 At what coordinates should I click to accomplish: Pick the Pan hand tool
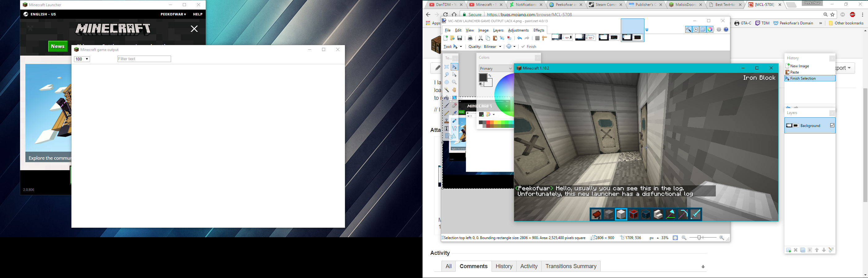pyautogui.click(x=454, y=90)
